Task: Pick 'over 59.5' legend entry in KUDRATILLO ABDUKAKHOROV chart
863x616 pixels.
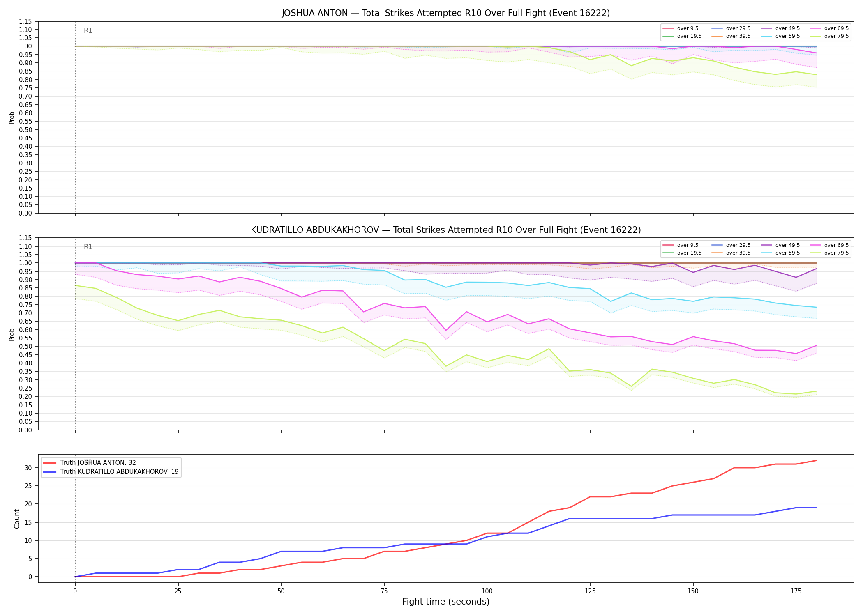Action: coord(780,253)
